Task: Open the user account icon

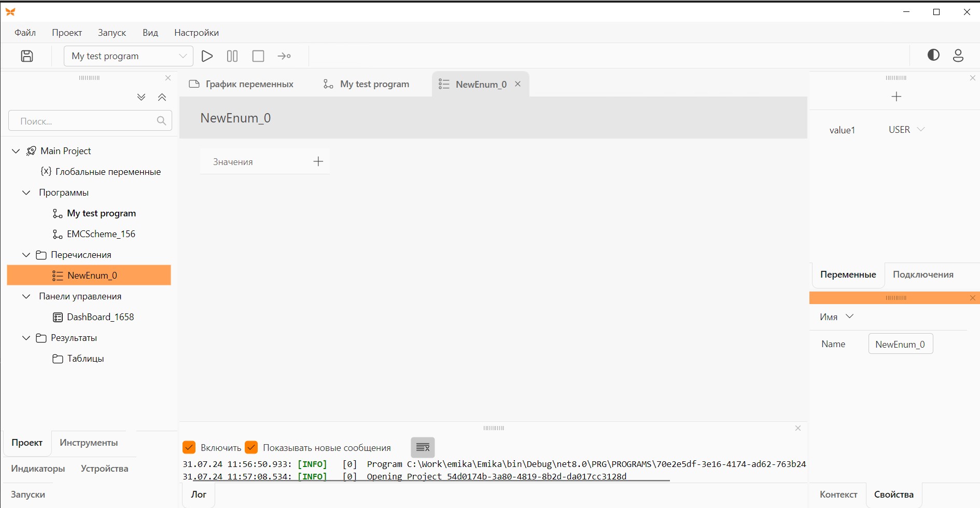Action: [958, 56]
